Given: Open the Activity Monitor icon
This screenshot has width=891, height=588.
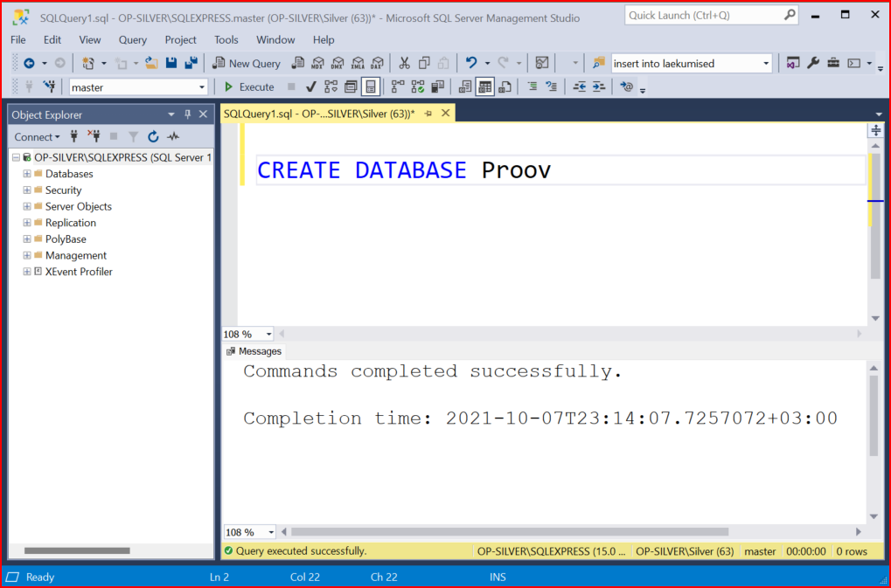Looking at the screenshot, I should pos(542,63).
